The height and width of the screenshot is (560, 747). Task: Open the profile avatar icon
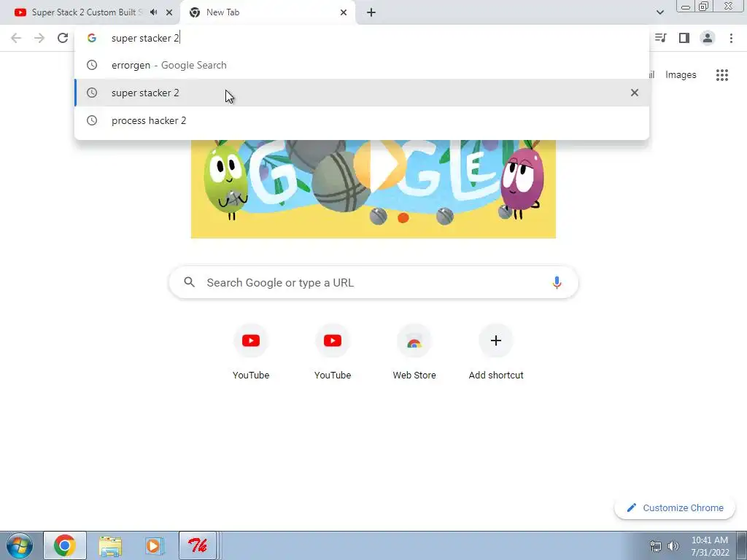point(708,38)
